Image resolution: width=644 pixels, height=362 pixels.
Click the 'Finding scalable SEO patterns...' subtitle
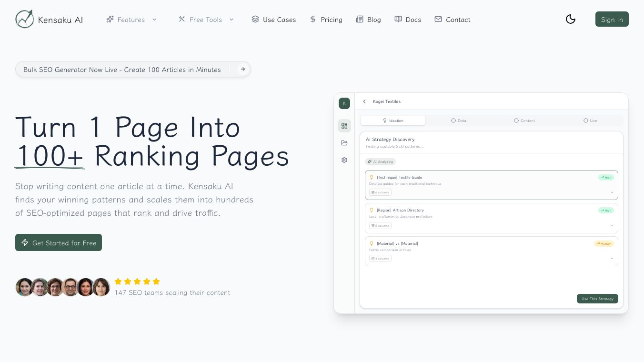[394, 146]
